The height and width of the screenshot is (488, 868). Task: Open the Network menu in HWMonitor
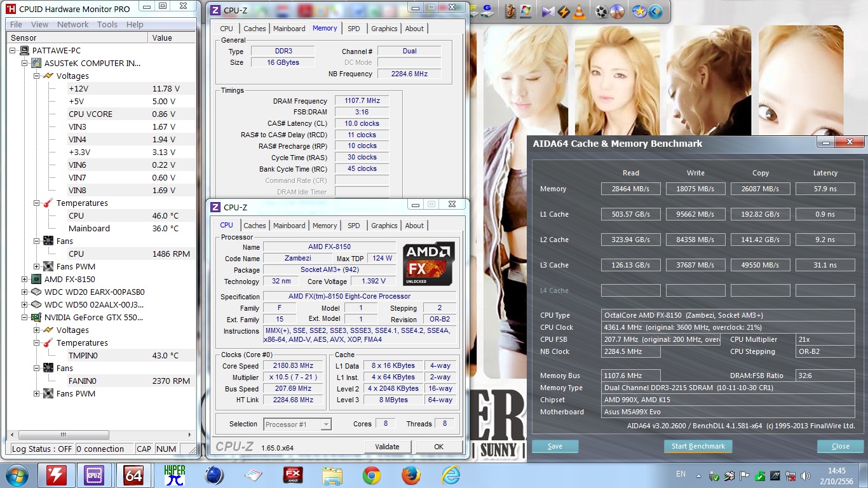(x=73, y=24)
